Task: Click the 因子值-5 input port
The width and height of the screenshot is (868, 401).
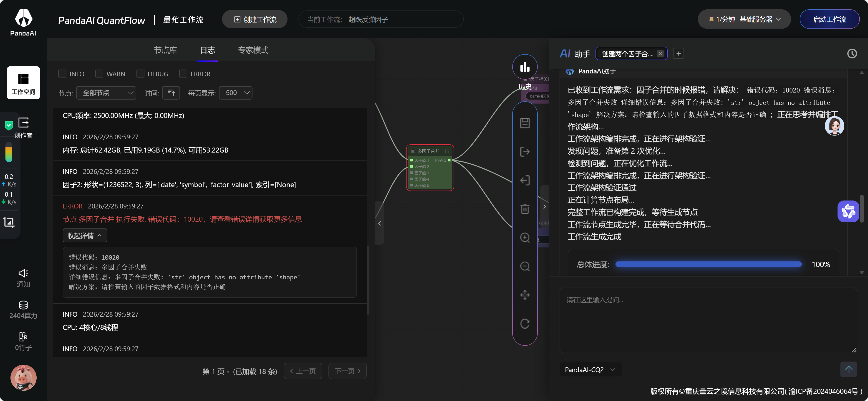Action: (x=411, y=185)
